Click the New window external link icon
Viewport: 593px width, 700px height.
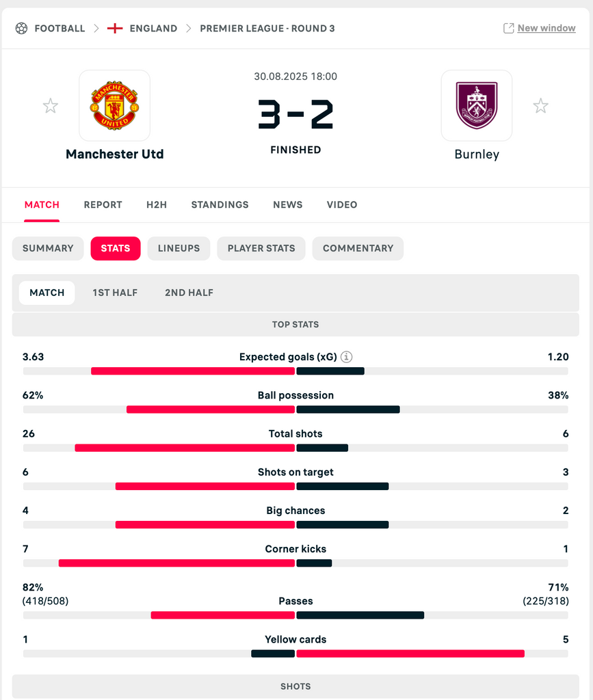pos(508,28)
